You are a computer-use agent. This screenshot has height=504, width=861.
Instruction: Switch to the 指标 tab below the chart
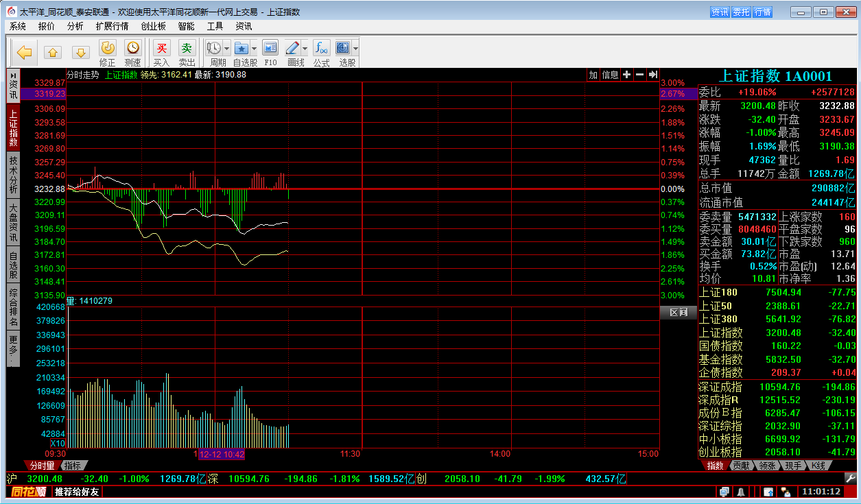[73, 465]
